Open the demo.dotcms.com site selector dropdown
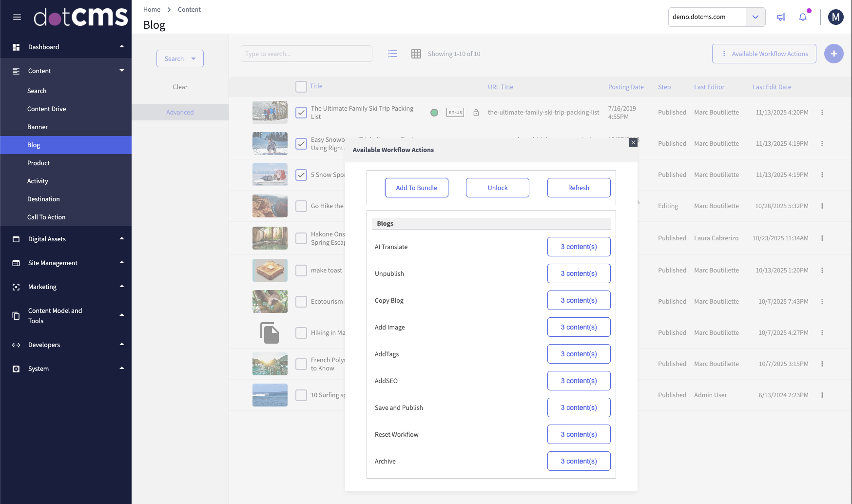Screen dimensions: 852x504 [x=755, y=17]
